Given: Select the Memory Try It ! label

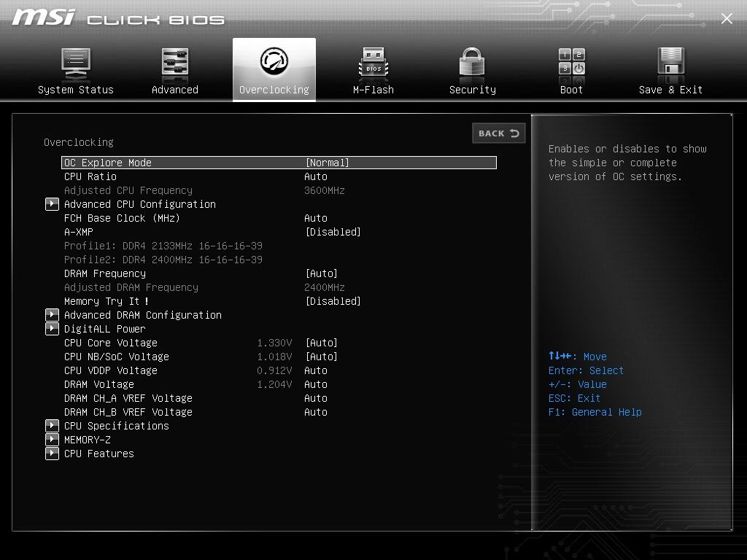Looking at the screenshot, I should tap(107, 301).
